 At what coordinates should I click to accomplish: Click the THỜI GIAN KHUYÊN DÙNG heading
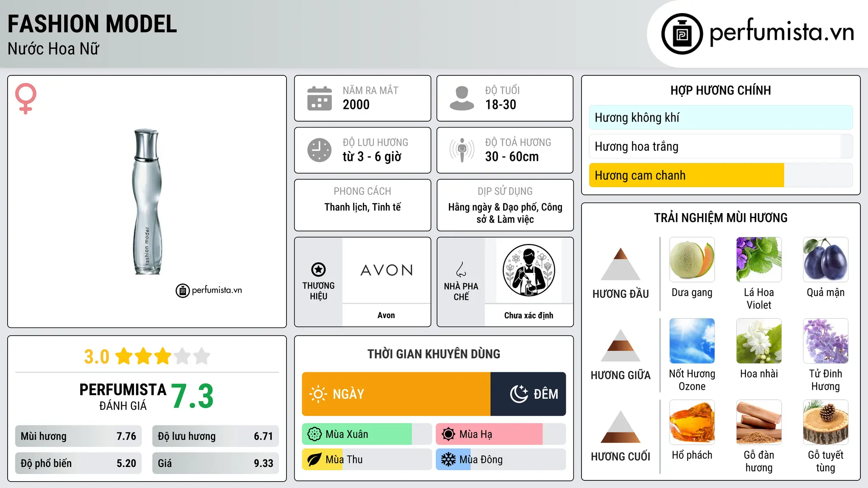coord(434,354)
